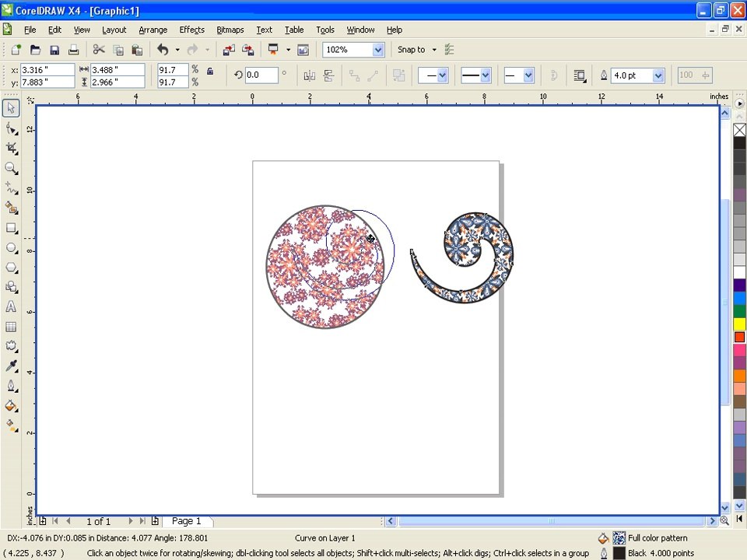The height and width of the screenshot is (560, 747).
Task: Open the Application launcher dropdown arrow
Action: pyautogui.click(x=288, y=50)
